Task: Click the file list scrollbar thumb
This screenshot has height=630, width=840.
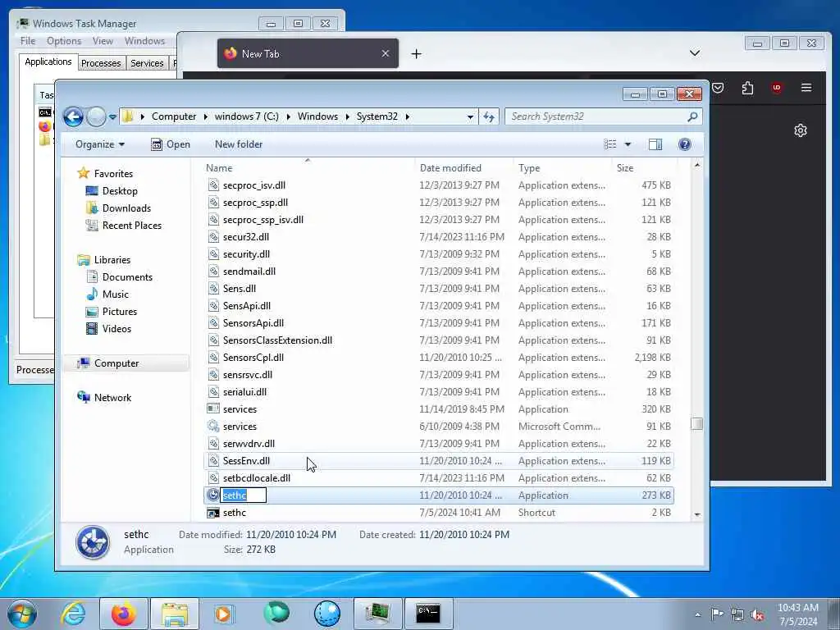Action: [x=696, y=424]
